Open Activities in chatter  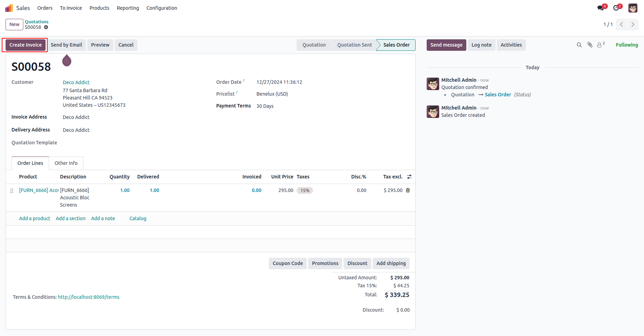(511, 45)
